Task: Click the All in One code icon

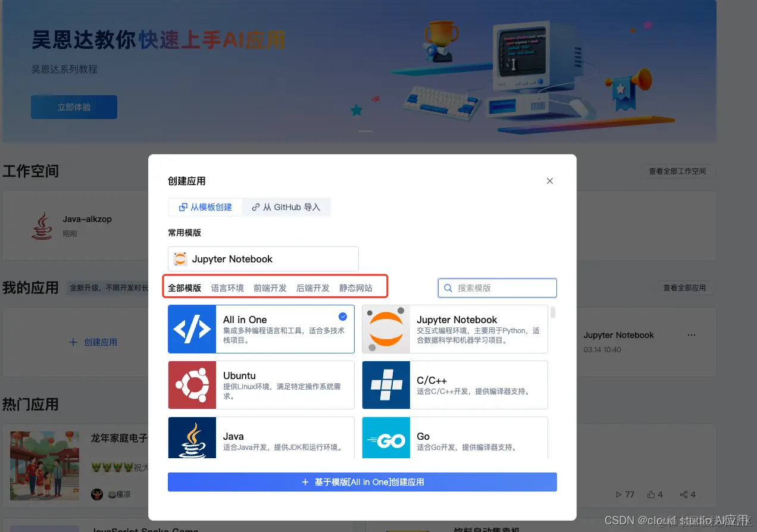Action: click(192, 329)
